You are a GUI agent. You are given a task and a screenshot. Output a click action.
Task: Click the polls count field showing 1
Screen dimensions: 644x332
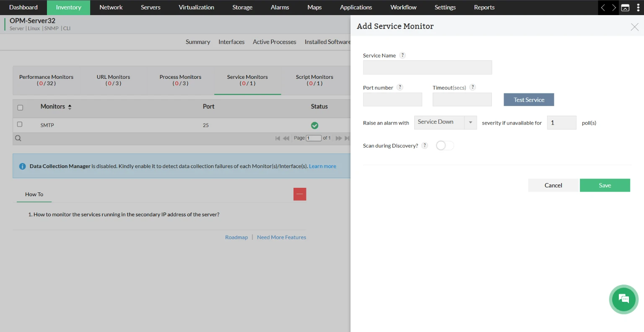tap(561, 123)
